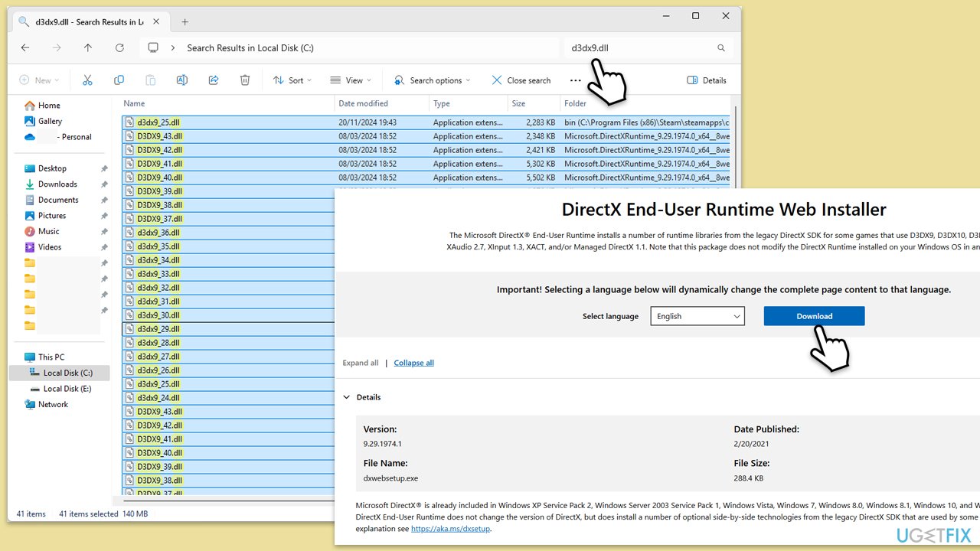Open Gallery in navigation pane
980x551 pixels.
click(50, 121)
